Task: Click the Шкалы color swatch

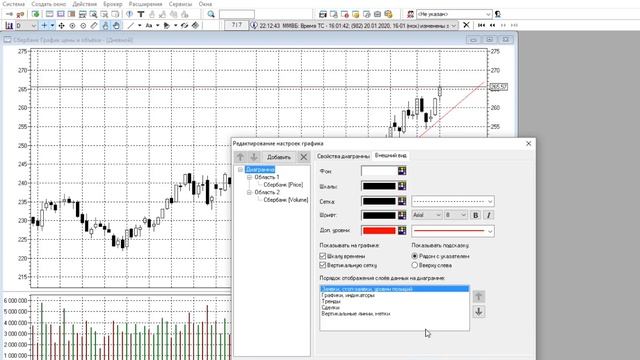Action: (x=379, y=186)
